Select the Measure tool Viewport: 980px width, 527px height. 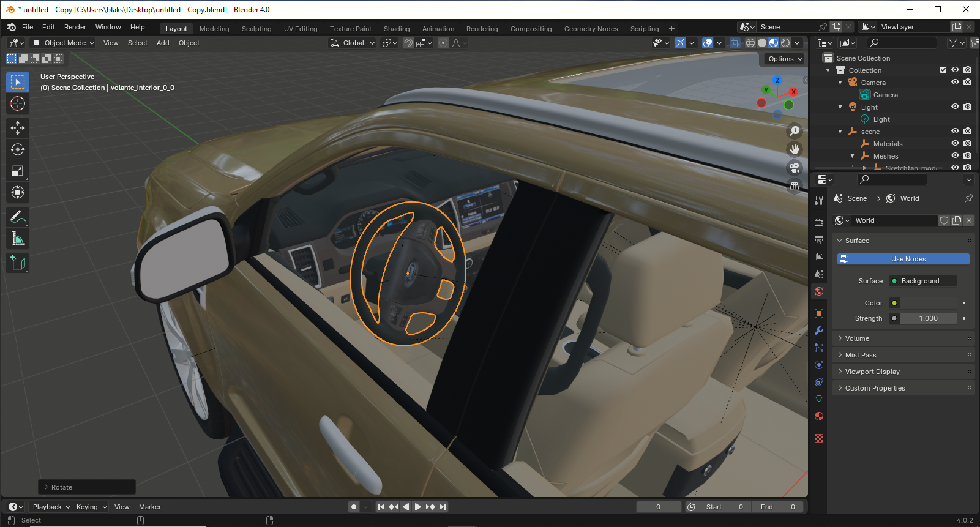(18, 239)
